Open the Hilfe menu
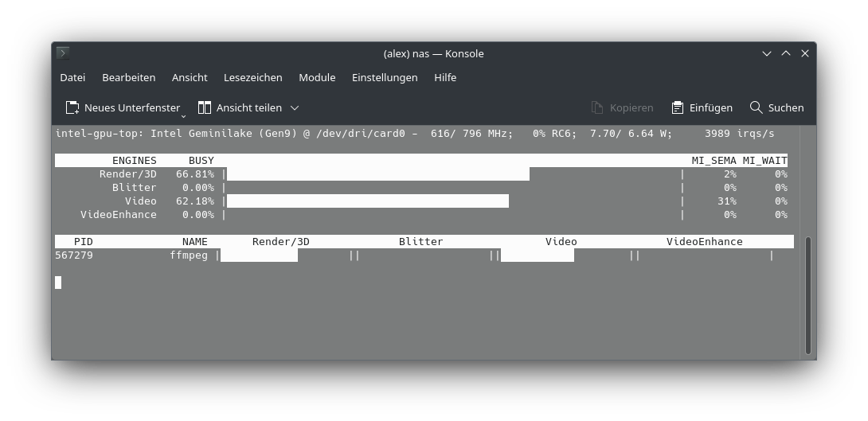The height and width of the screenshot is (421, 868). coord(445,77)
